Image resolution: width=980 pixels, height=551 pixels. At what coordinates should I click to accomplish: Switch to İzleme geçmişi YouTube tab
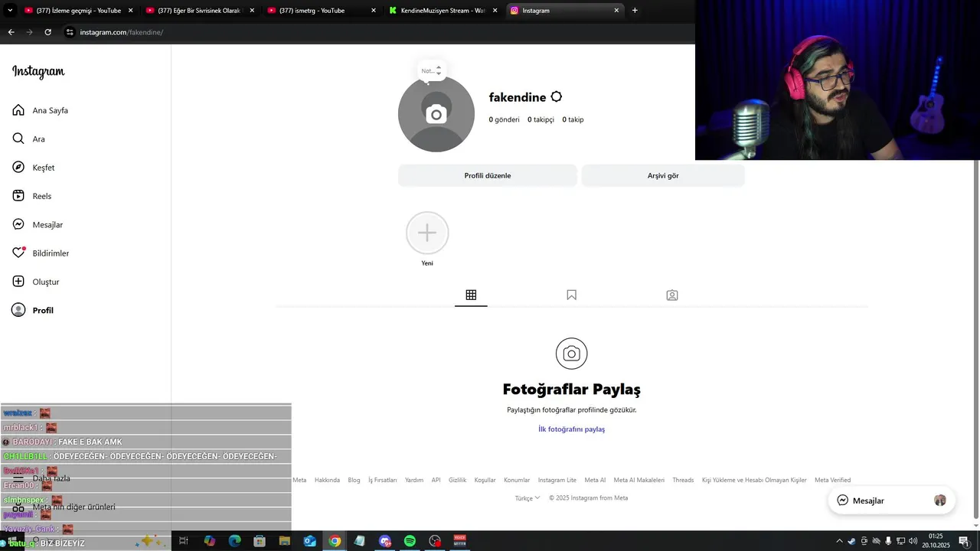tap(79, 11)
